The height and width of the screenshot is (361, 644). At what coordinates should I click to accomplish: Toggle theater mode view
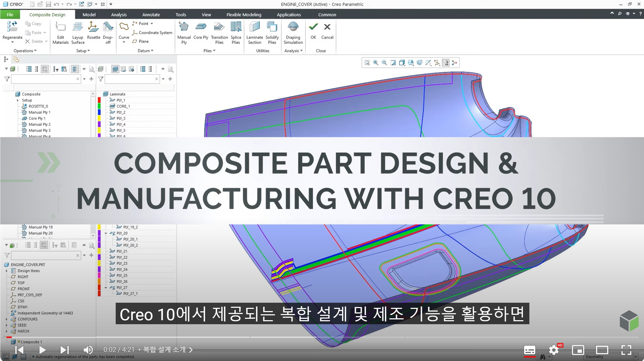click(x=602, y=350)
